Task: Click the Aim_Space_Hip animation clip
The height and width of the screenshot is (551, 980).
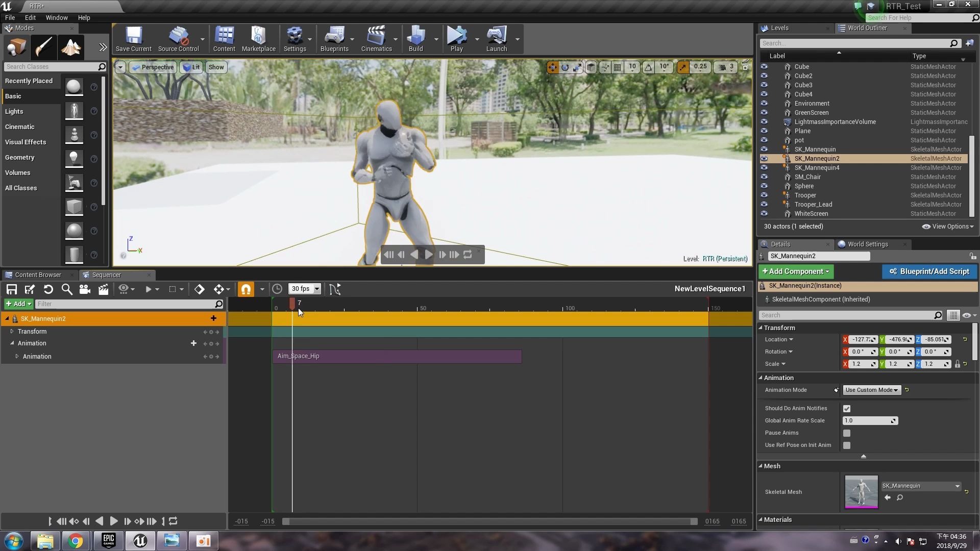Action: (x=398, y=355)
